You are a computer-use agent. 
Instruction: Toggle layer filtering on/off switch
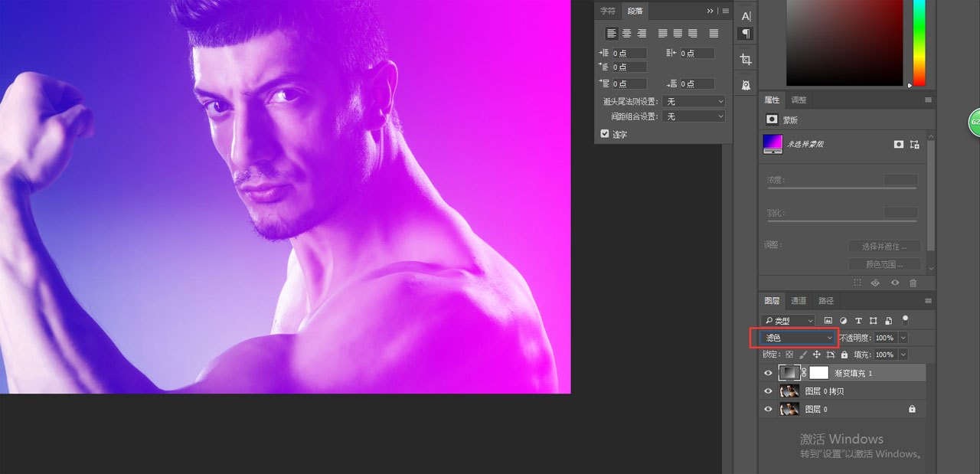click(x=905, y=319)
